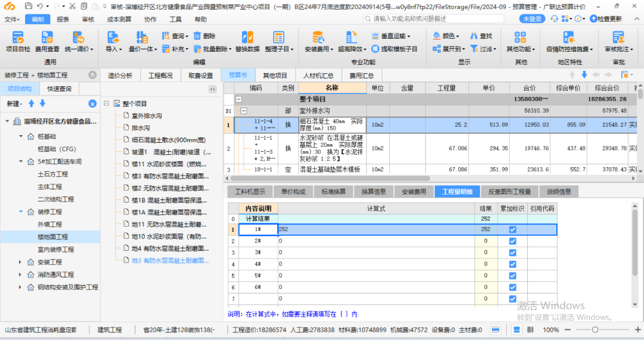The height and width of the screenshot is (340, 644).
Task: Click the 检查更新 button
Action: coord(606,19)
